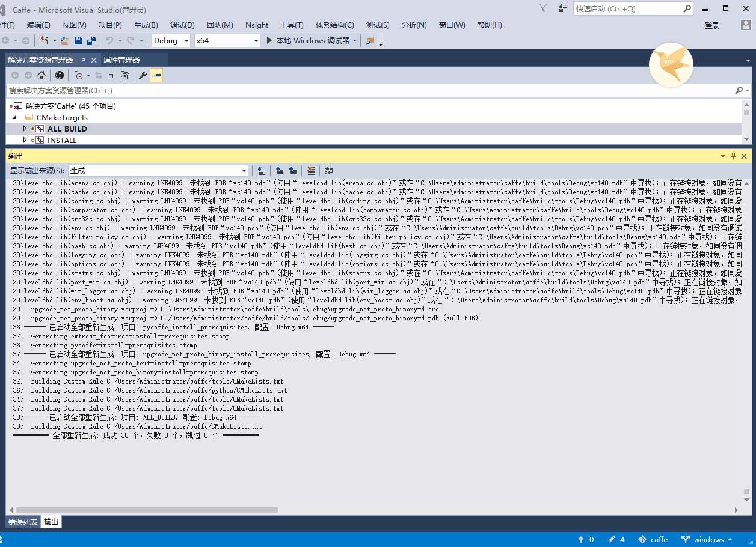Image resolution: width=756 pixels, height=547 pixels.
Task: Click the caffe repository icon in status bar
Action: pyautogui.click(x=644, y=539)
